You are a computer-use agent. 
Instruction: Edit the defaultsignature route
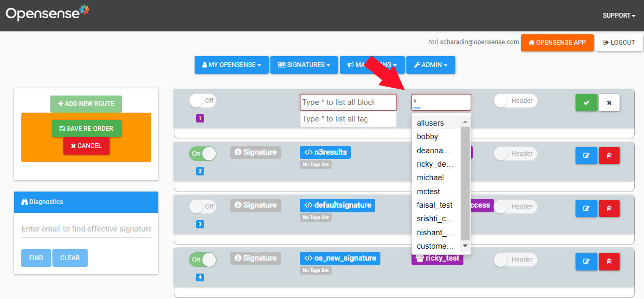(x=586, y=209)
